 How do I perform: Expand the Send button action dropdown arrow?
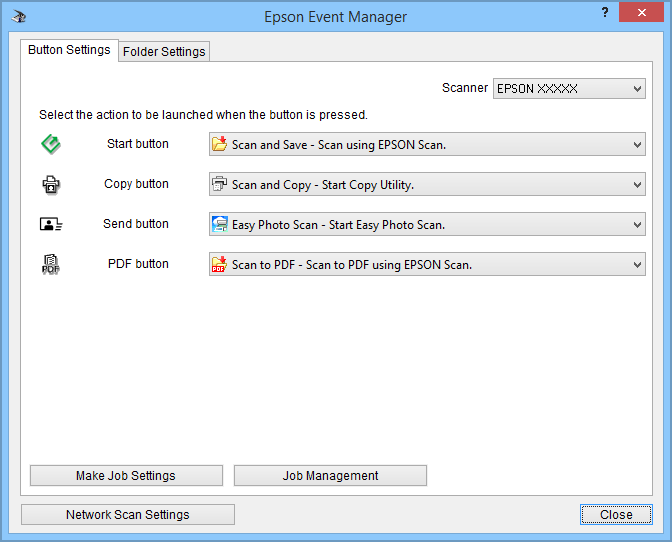pyautogui.click(x=637, y=225)
